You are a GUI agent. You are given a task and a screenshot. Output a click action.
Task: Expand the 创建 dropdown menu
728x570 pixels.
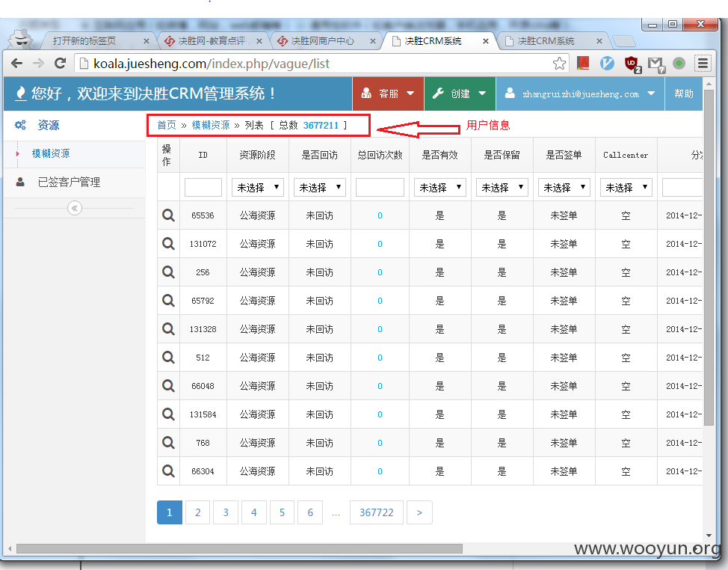click(460, 94)
